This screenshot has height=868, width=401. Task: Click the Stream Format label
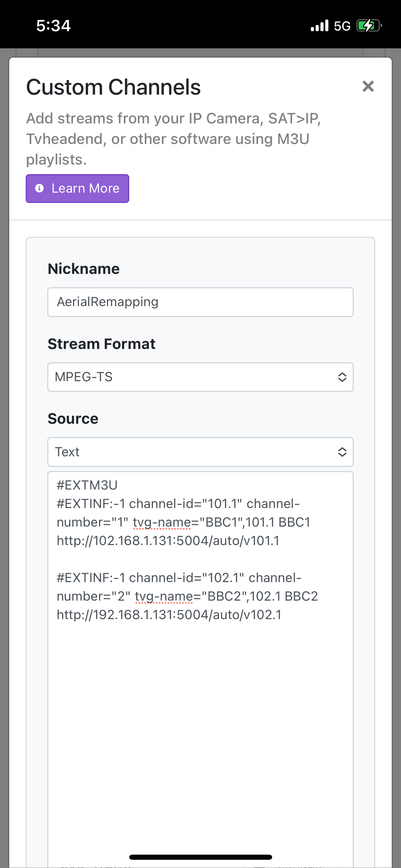[101, 344]
